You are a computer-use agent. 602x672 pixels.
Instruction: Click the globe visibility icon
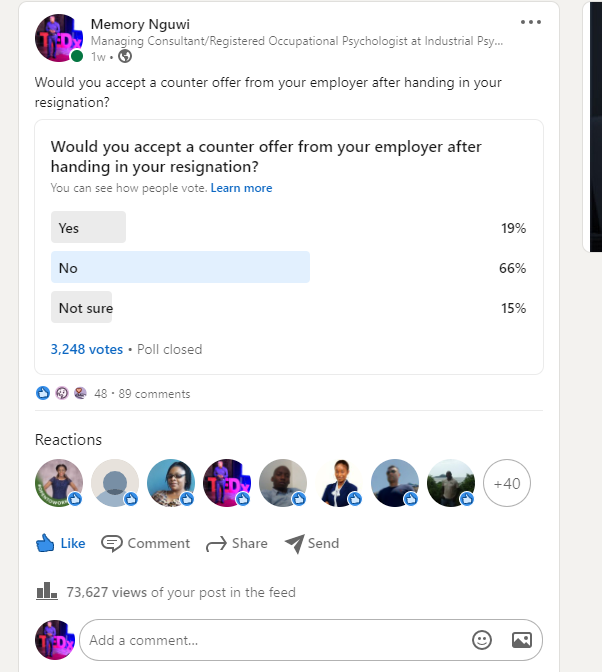click(x=125, y=56)
